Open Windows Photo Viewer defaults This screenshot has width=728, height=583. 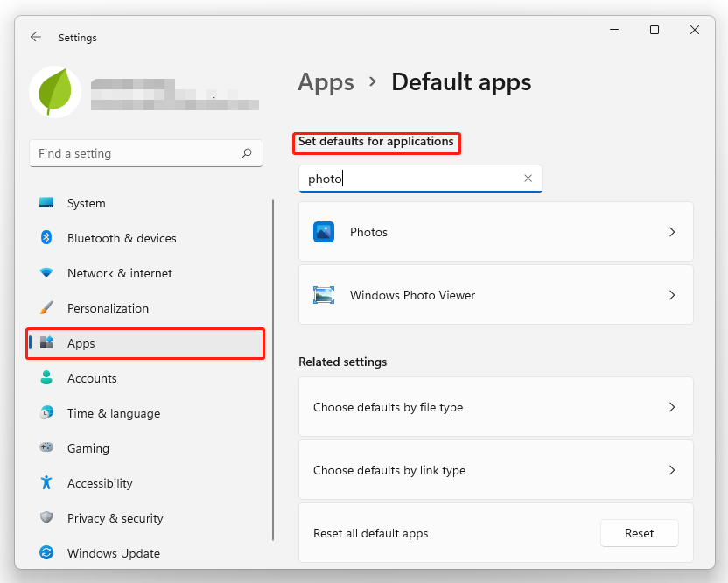pos(496,295)
